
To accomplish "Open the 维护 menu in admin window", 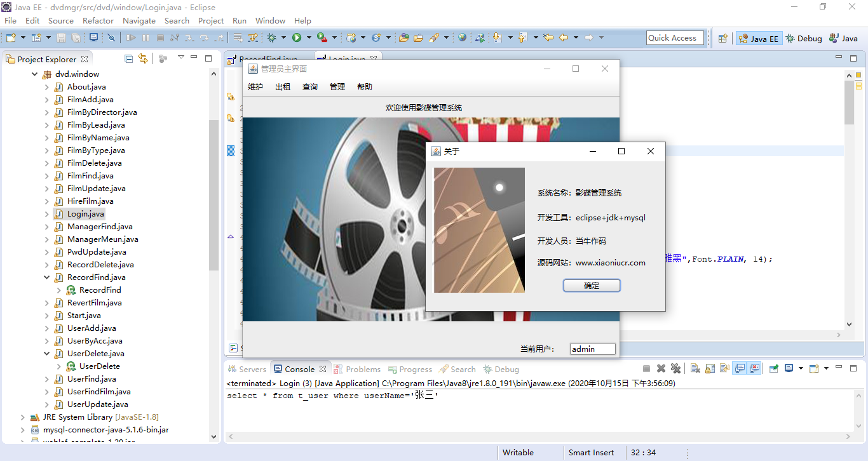I will (255, 87).
